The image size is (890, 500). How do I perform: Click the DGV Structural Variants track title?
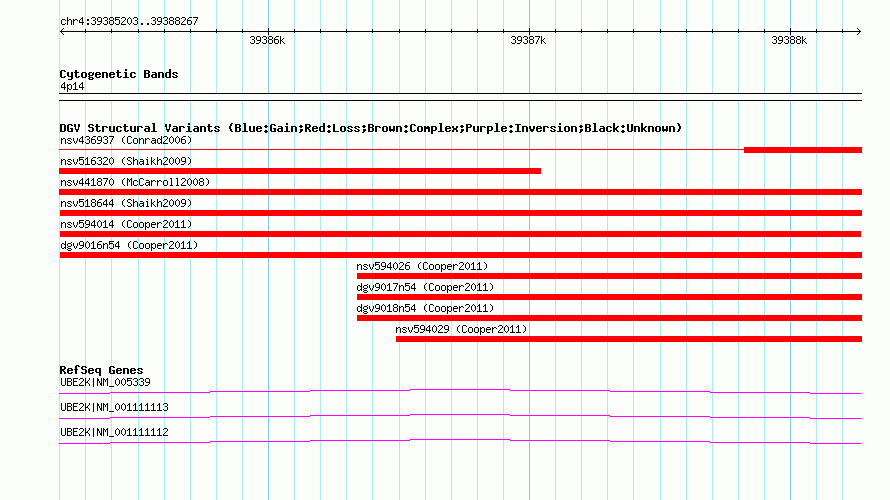pos(371,128)
